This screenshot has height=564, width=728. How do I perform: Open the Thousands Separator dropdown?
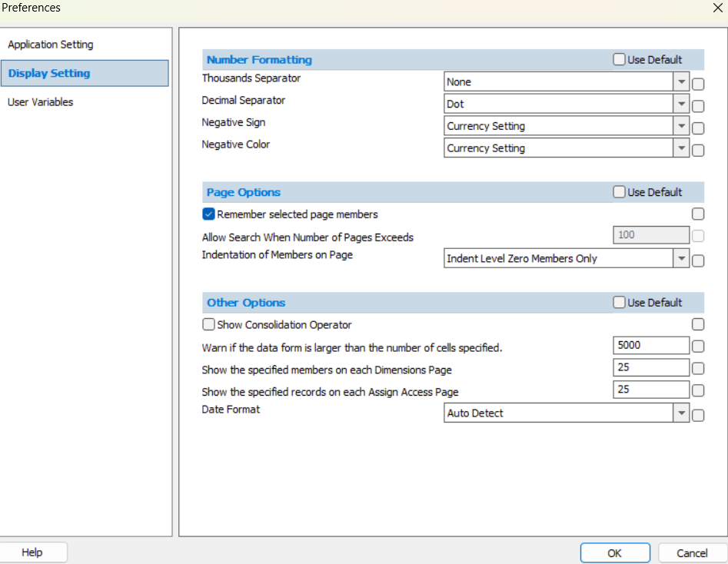pos(681,81)
